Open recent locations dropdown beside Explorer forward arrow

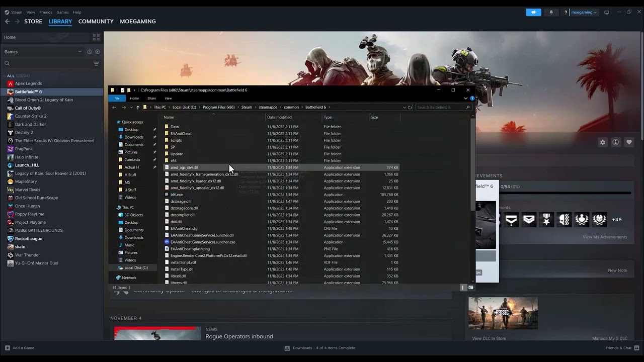pyautogui.click(x=131, y=107)
